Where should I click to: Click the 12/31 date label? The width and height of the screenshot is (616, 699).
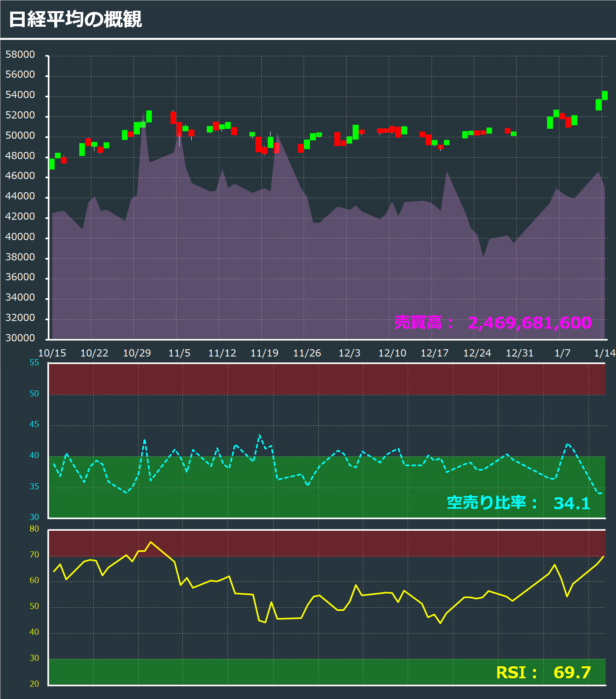520,353
